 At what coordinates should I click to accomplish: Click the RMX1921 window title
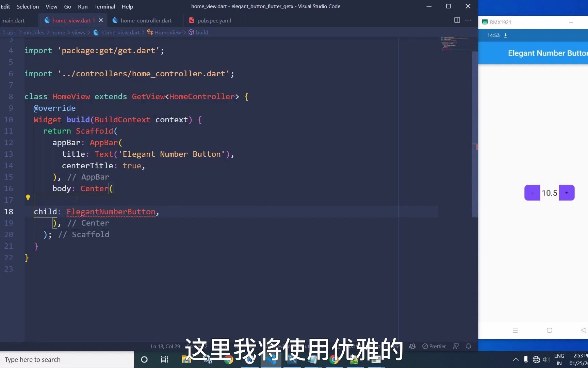(x=500, y=22)
